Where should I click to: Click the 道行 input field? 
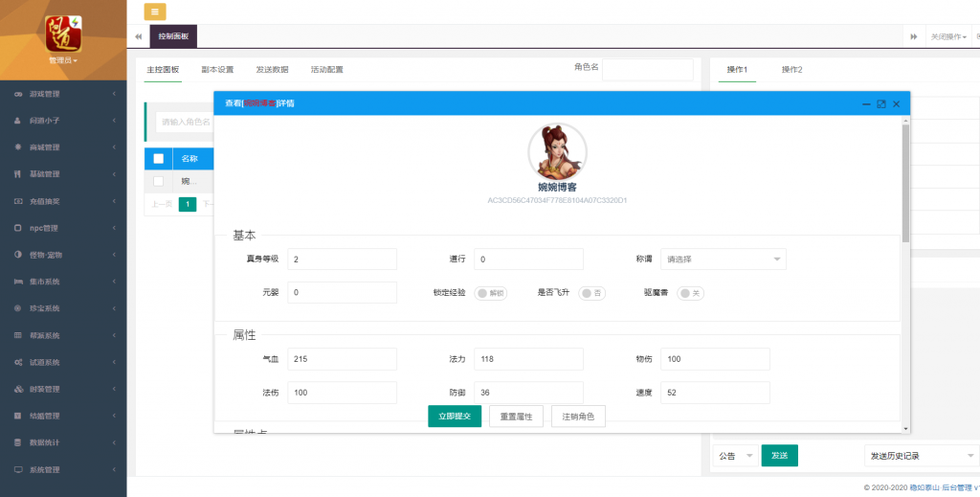pyautogui.click(x=528, y=259)
